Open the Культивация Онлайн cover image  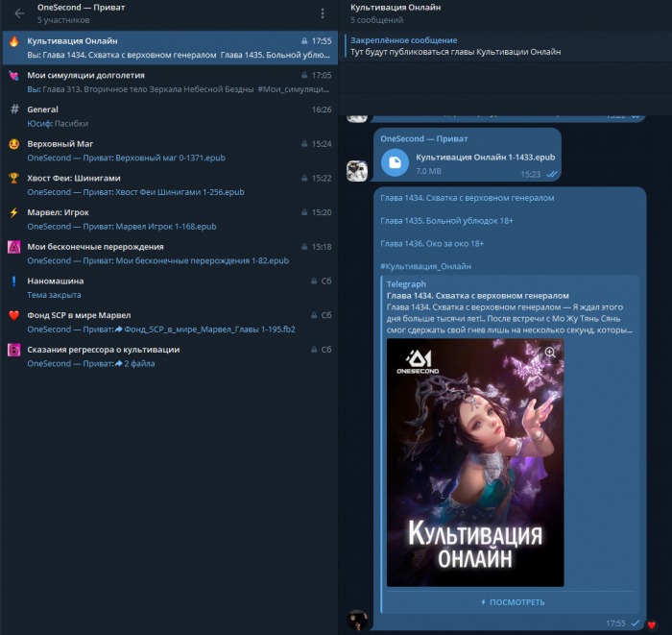tap(475, 462)
